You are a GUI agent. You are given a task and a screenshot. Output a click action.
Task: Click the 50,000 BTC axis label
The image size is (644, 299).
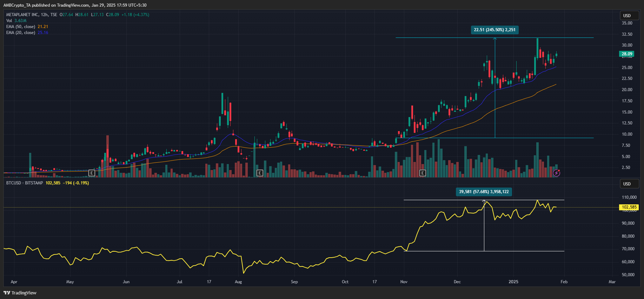tap(628, 275)
